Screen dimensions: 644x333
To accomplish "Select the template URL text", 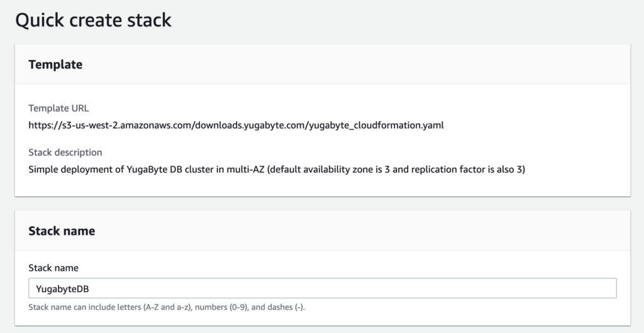I will [x=236, y=125].
